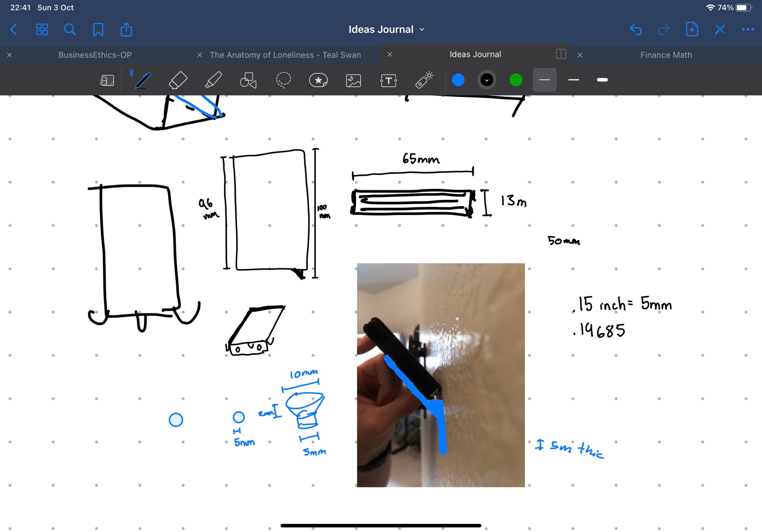Open the Ideas Journal title dropdown
The width and height of the screenshot is (762, 532).
coord(422,29)
